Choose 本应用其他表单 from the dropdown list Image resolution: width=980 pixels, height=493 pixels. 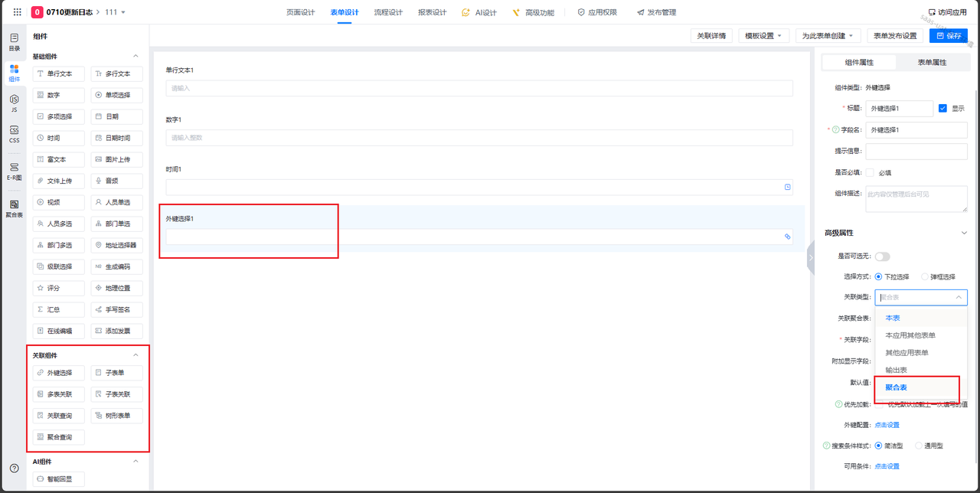coord(910,335)
